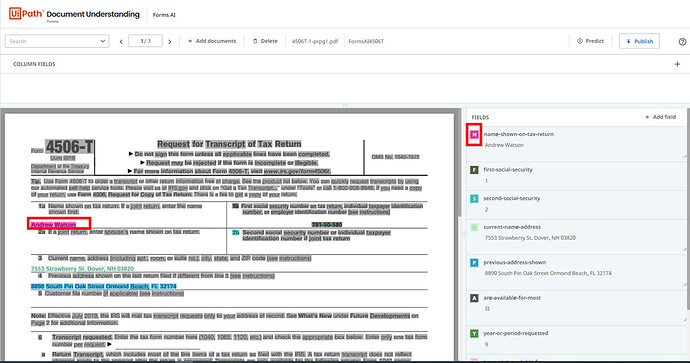Expand Column Fields with the plus icon
Screen dimensions: 690x363
[677, 64]
